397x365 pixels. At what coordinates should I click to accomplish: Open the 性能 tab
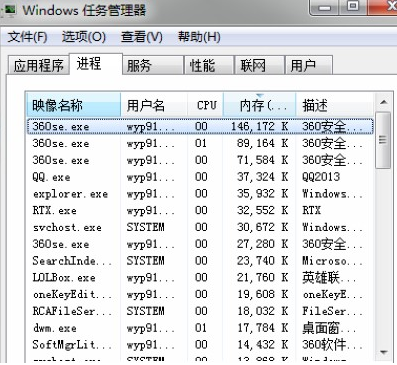click(x=208, y=65)
